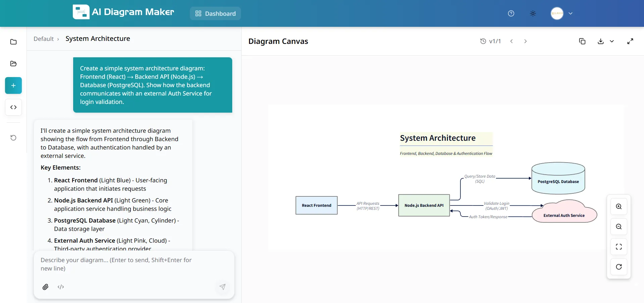644x303 pixels.
Task: Open the Dashboard page
Action: click(x=215, y=13)
